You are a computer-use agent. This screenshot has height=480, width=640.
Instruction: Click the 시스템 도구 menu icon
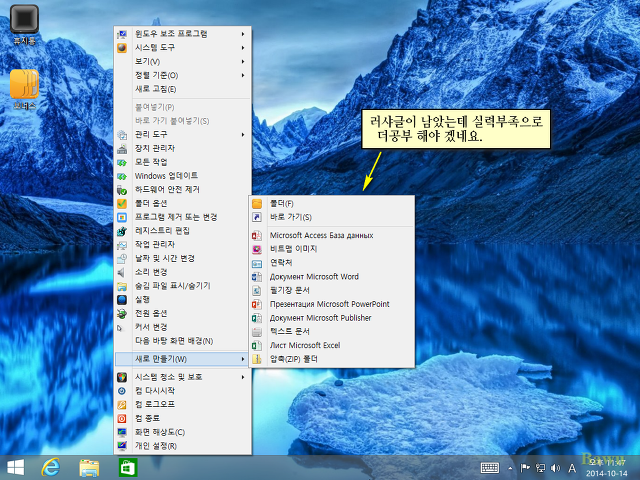coord(122,48)
